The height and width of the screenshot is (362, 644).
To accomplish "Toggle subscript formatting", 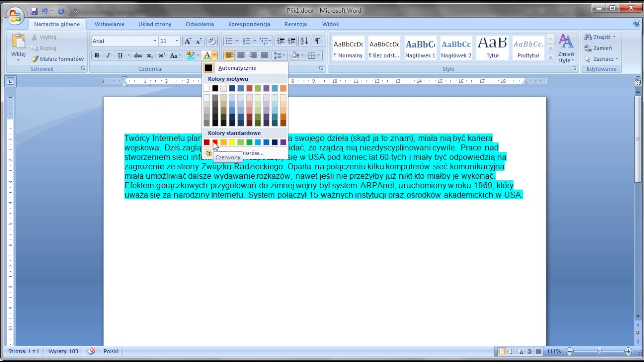I will tap(150, 55).
